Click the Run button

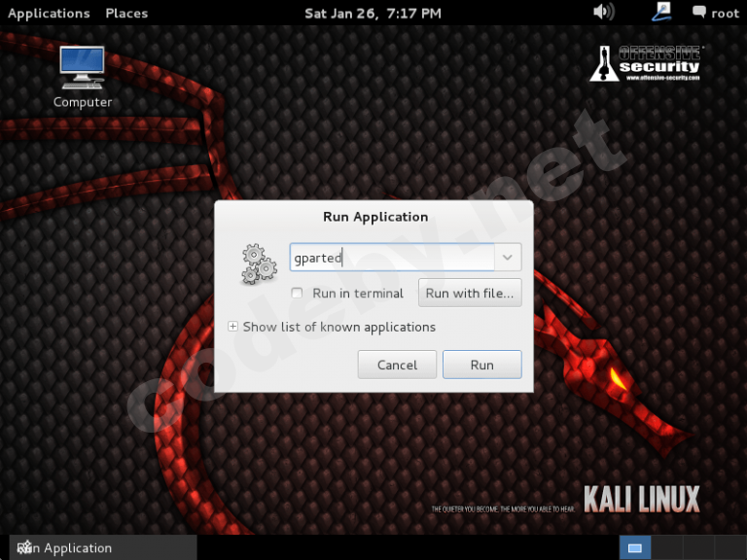[482, 365]
